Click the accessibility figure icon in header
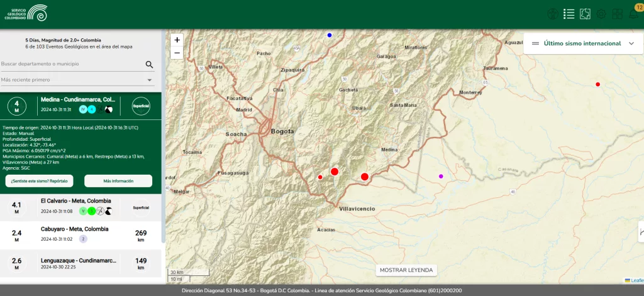Viewport: 644px width, 296px height. click(x=553, y=14)
